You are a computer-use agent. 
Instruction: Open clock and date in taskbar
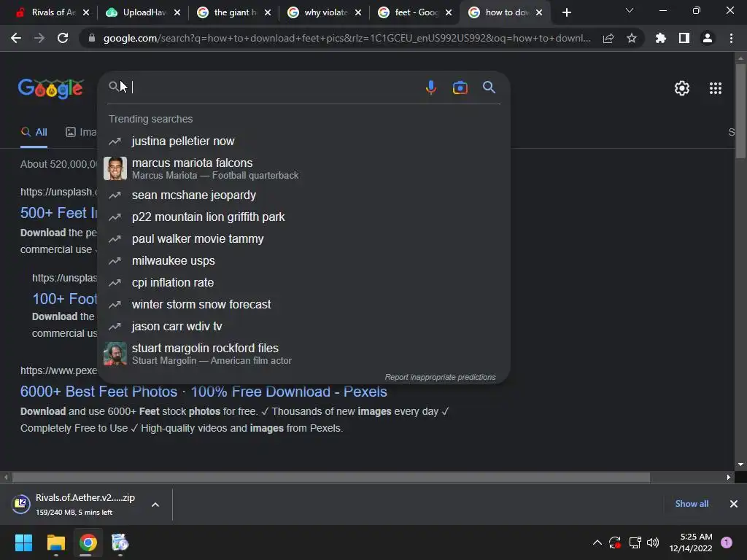point(691,542)
